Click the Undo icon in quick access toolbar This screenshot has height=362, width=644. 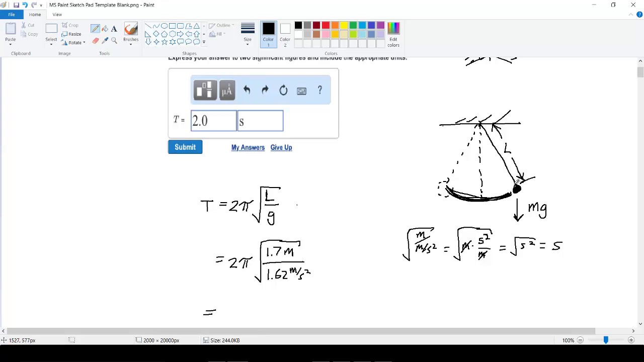click(25, 5)
